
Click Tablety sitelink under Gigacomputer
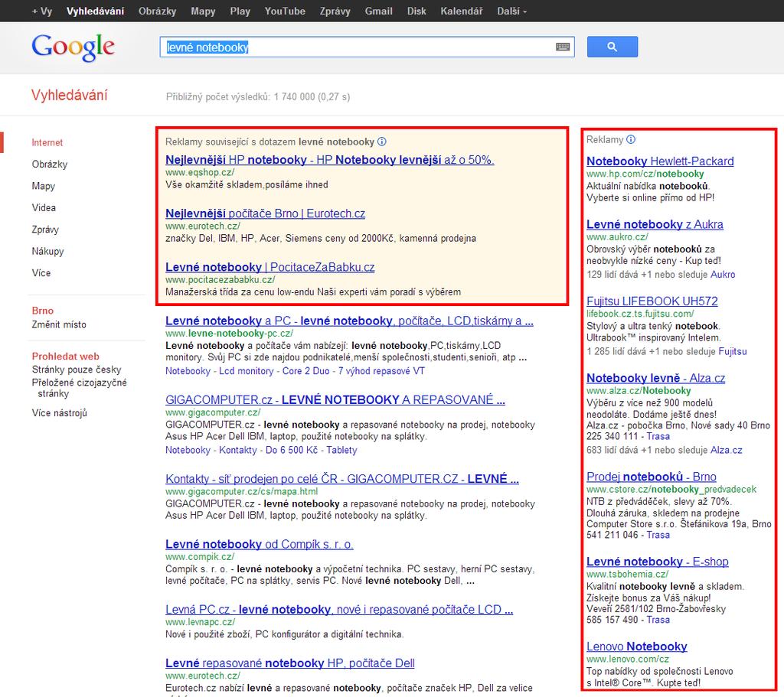coord(342,450)
